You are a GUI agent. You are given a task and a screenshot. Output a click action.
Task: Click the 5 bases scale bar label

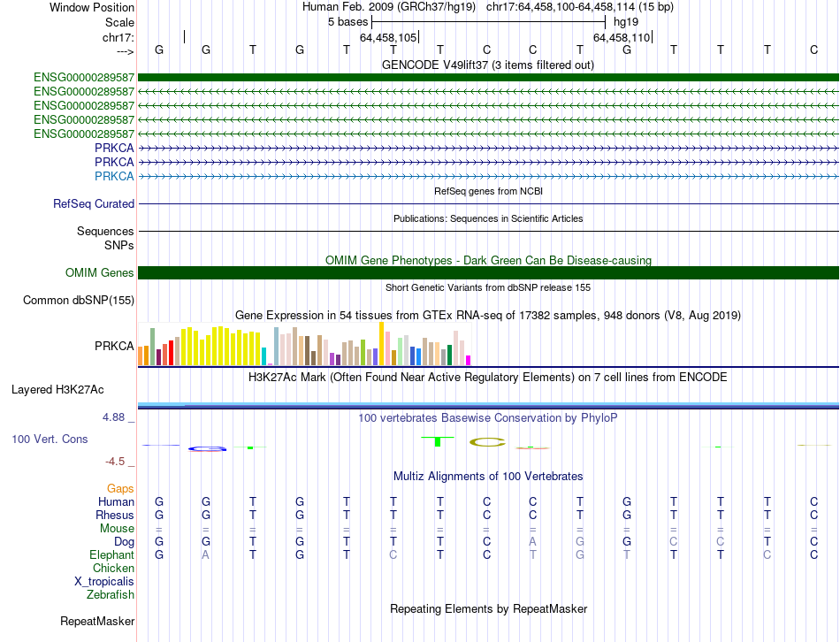pos(348,22)
